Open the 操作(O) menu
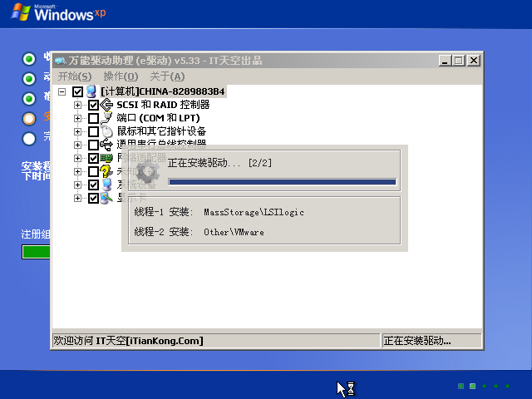 pos(121,76)
